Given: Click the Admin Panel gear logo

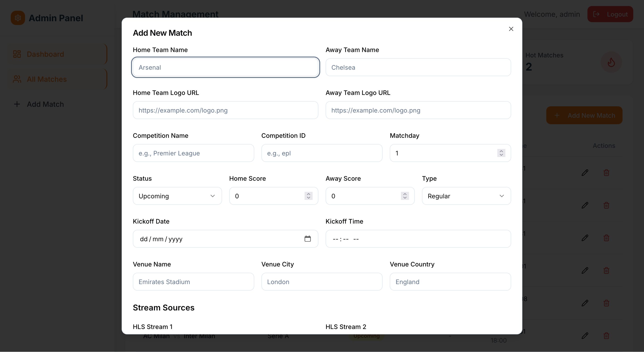Looking at the screenshot, I should point(18,18).
